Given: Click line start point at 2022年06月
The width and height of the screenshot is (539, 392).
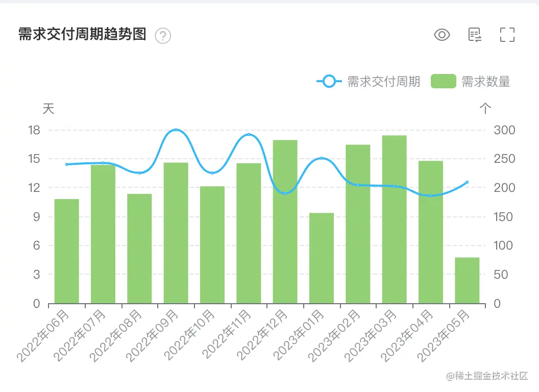Looking at the screenshot, I should coord(67,164).
